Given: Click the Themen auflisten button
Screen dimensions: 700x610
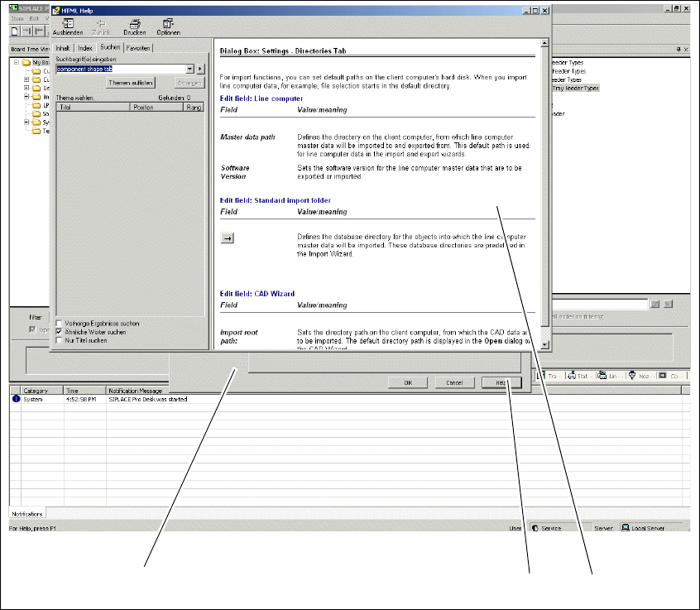Looking at the screenshot, I should [x=131, y=84].
